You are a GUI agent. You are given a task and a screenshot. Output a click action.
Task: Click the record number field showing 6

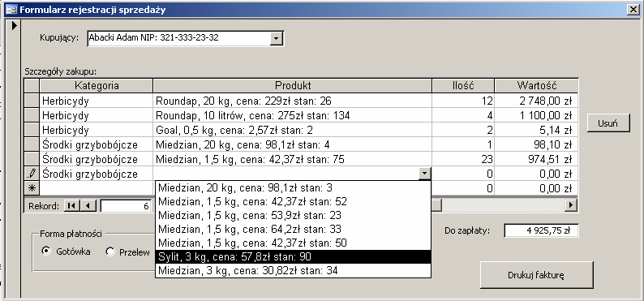click(x=127, y=206)
